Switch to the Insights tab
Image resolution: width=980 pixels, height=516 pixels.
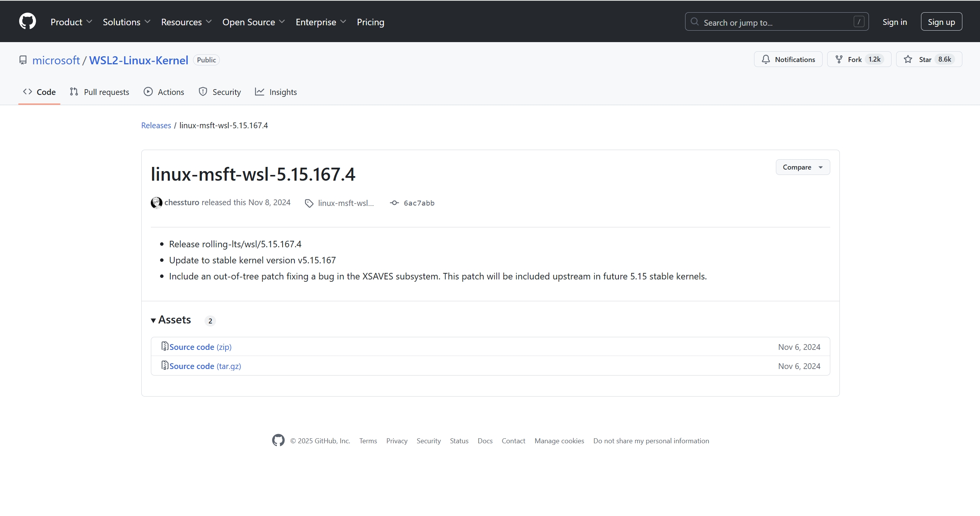coord(276,92)
